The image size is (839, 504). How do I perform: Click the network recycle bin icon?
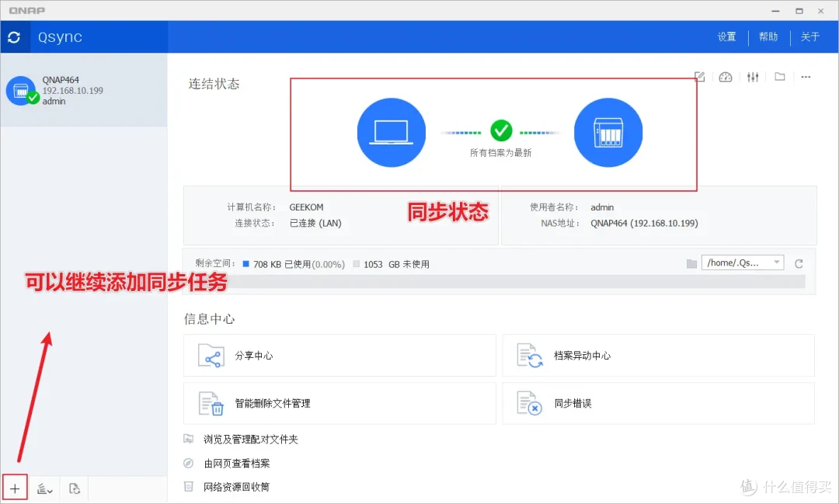click(x=188, y=486)
